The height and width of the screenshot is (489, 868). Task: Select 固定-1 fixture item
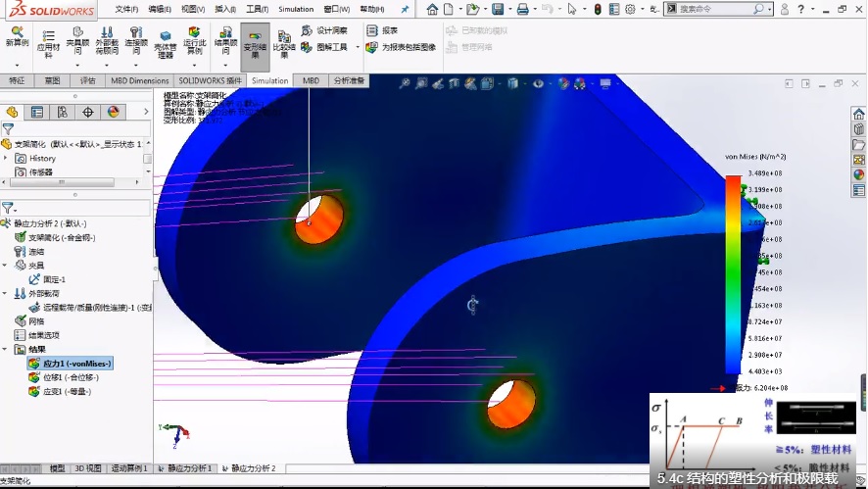coord(48,279)
